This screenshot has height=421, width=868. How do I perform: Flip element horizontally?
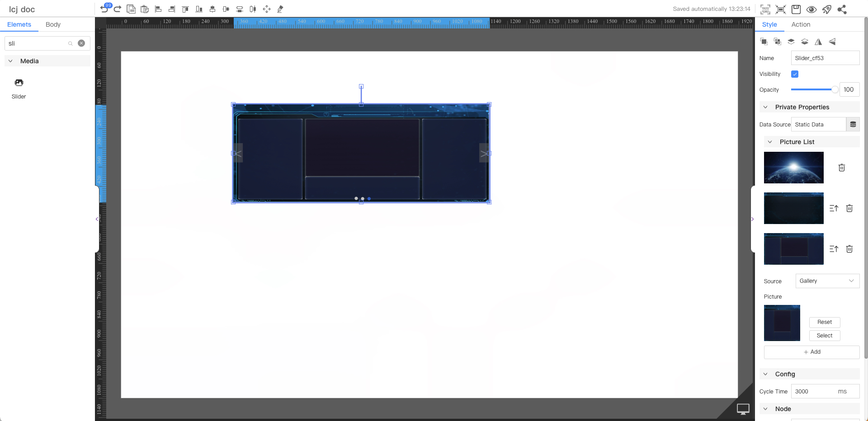click(x=818, y=42)
